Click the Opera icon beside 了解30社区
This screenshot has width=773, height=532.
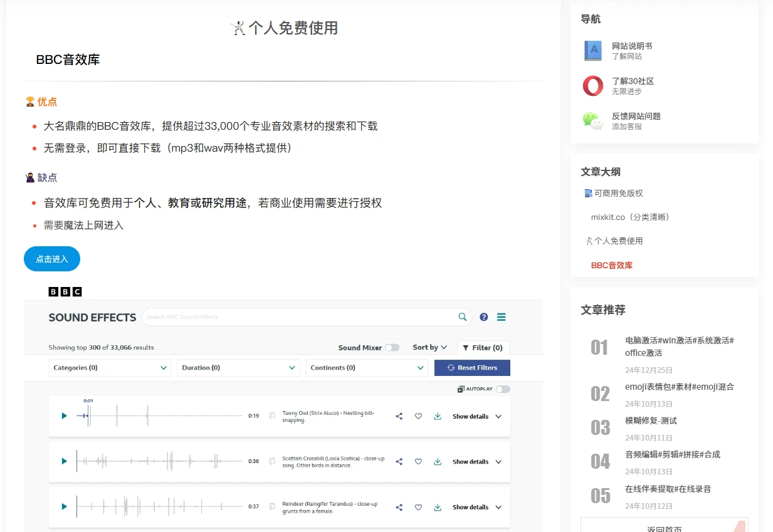(x=593, y=86)
